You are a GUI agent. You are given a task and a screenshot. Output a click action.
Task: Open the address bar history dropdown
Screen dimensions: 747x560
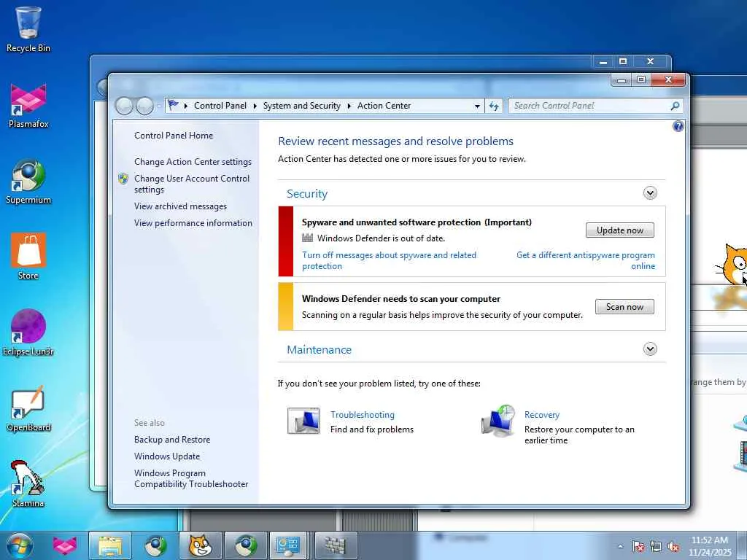pos(477,106)
